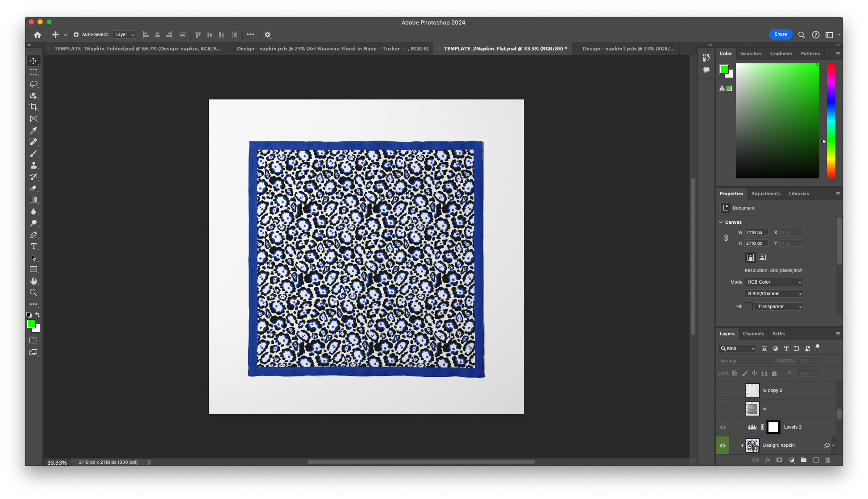Select the Lasso tool

click(33, 84)
